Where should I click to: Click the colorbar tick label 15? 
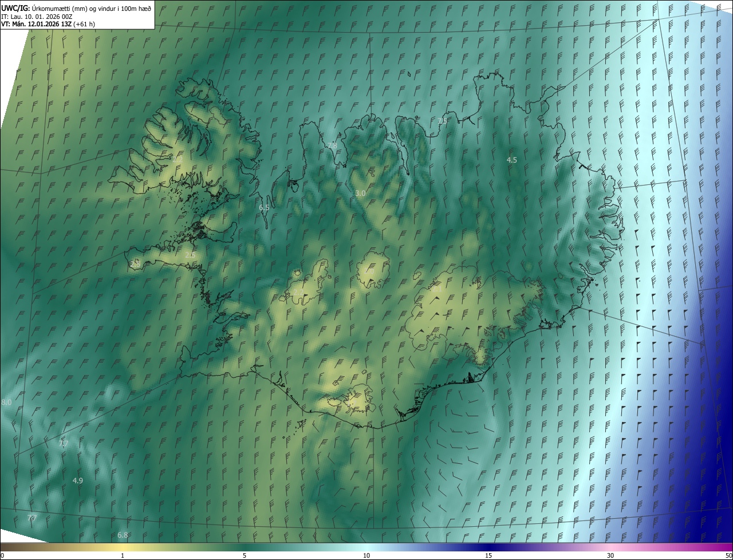point(488,555)
